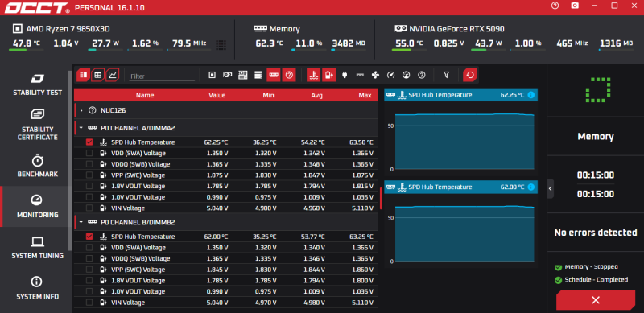Open the System Info section
644x313 pixels.
click(x=37, y=288)
